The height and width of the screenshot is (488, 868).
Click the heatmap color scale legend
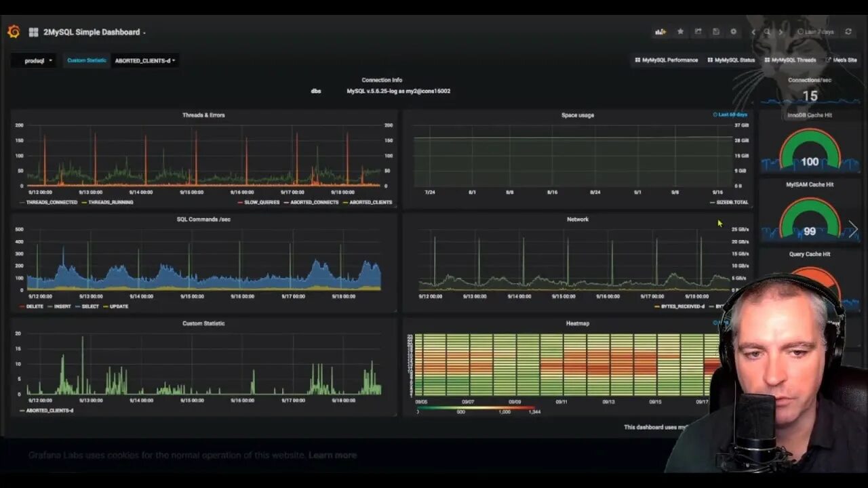pos(477,409)
